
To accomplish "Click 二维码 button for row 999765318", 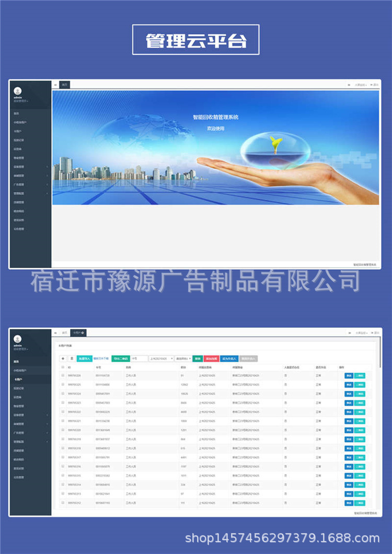I will click(x=360, y=448).
